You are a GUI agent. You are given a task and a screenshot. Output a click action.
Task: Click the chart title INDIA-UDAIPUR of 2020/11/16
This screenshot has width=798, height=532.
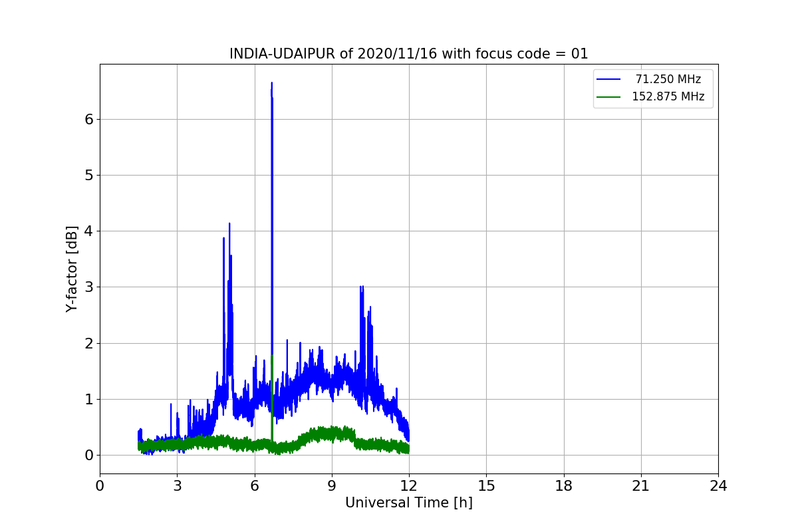(408, 54)
